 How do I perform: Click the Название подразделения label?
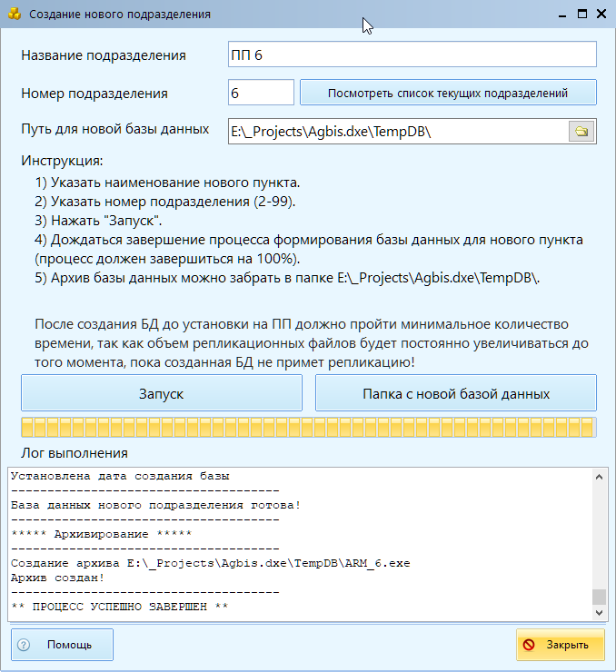point(104,55)
